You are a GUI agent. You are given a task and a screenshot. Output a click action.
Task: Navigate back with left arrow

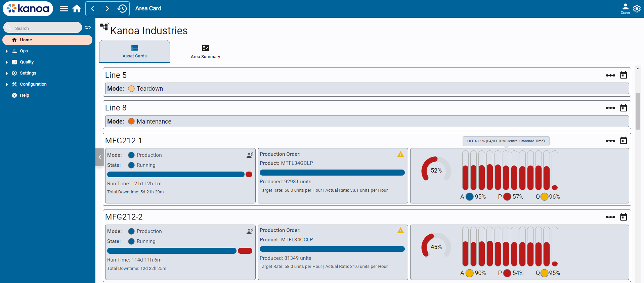93,9
